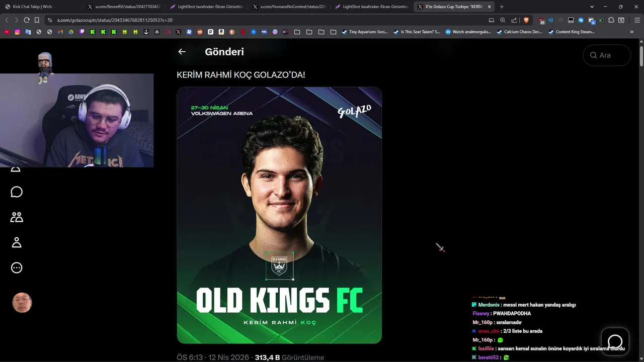Click enes_cbn chat message '2/3 liste'

tap(522, 331)
